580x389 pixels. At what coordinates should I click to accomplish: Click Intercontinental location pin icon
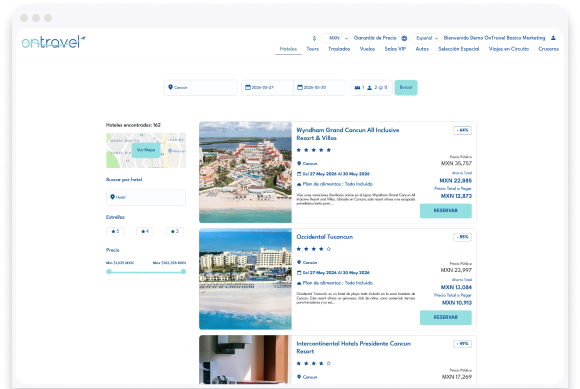[299, 377]
